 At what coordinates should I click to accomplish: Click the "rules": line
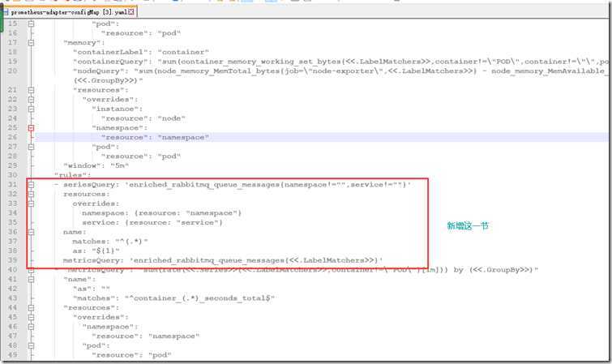tap(73, 175)
